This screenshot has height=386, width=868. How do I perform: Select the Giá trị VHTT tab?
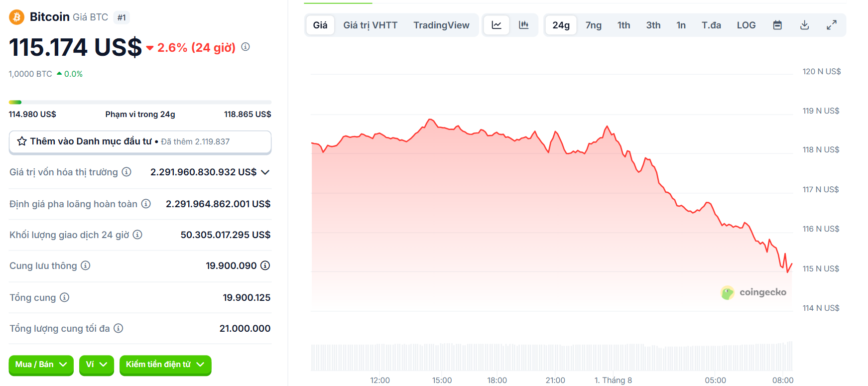371,25
